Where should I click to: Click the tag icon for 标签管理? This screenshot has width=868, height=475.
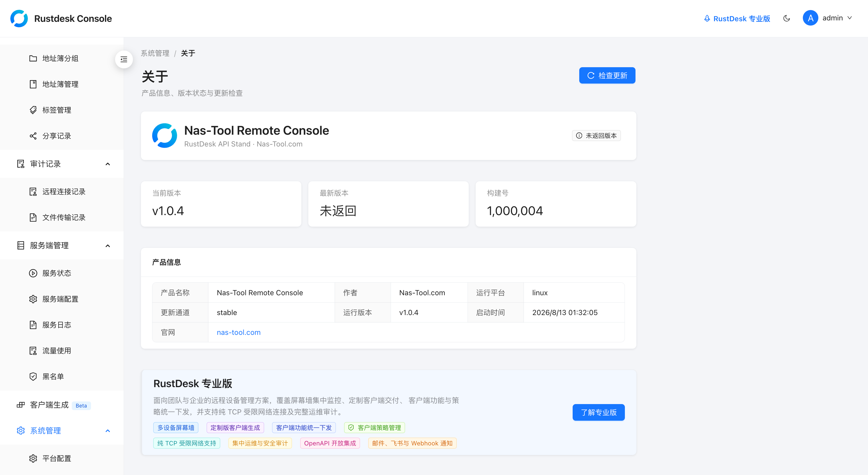pyautogui.click(x=33, y=110)
